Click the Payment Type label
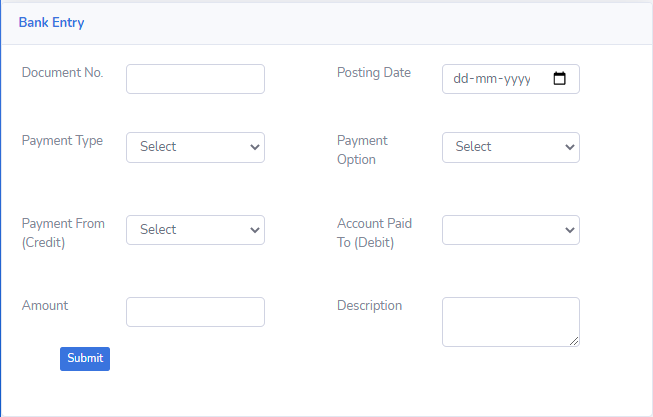This screenshot has width=653, height=417. [62, 141]
